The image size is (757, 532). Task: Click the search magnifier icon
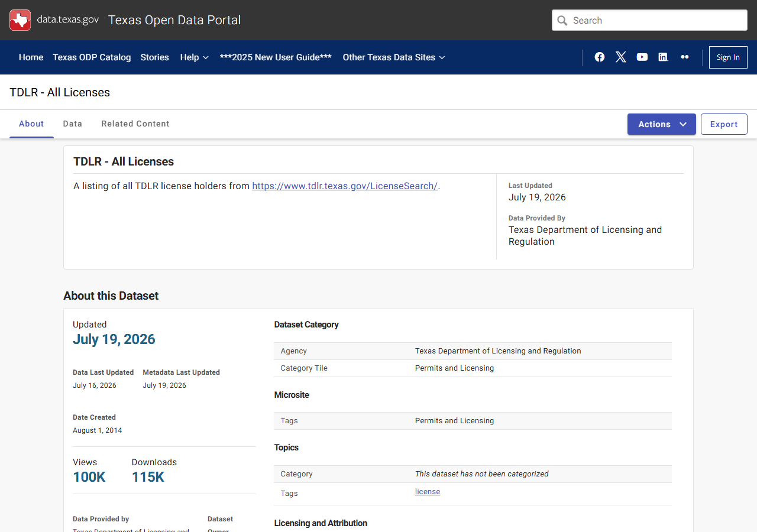coord(562,20)
